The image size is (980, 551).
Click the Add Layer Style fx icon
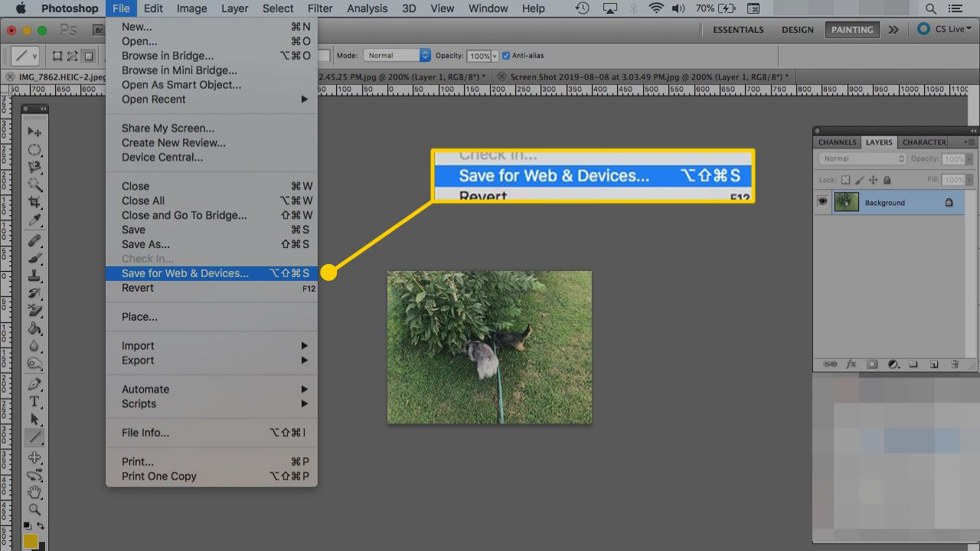(851, 364)
